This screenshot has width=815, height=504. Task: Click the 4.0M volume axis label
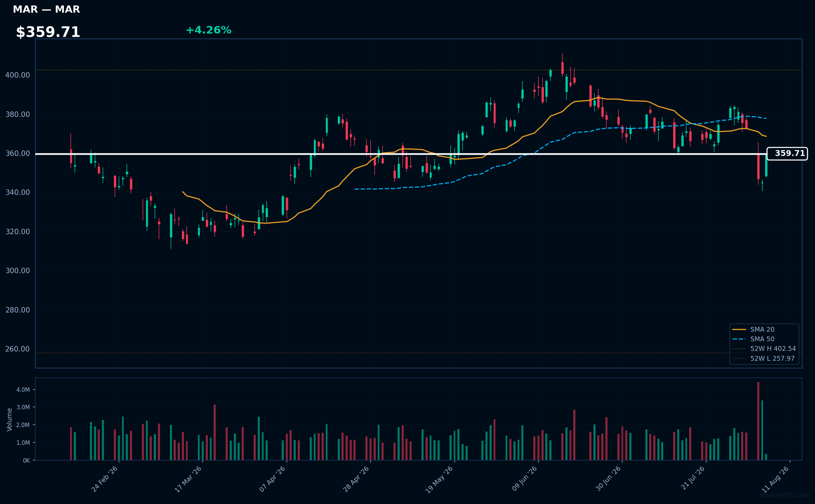click(23, 389)
